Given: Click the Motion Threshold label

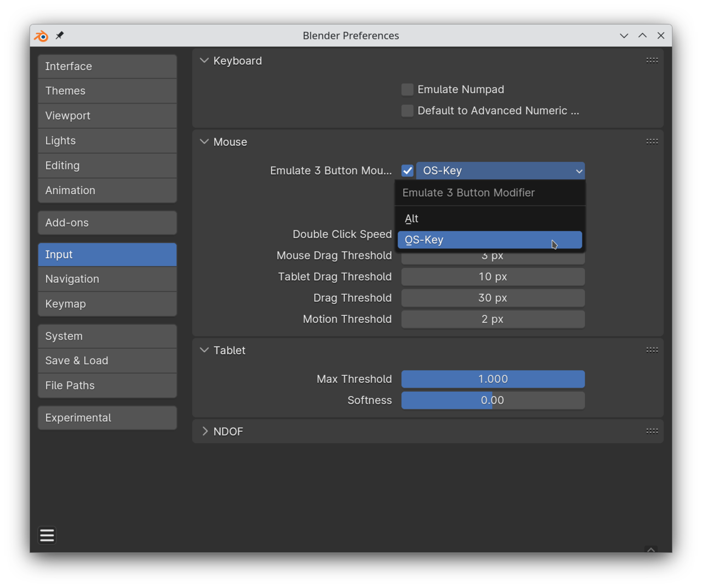Looking at the screenshot, I should [x=347, y=319].
